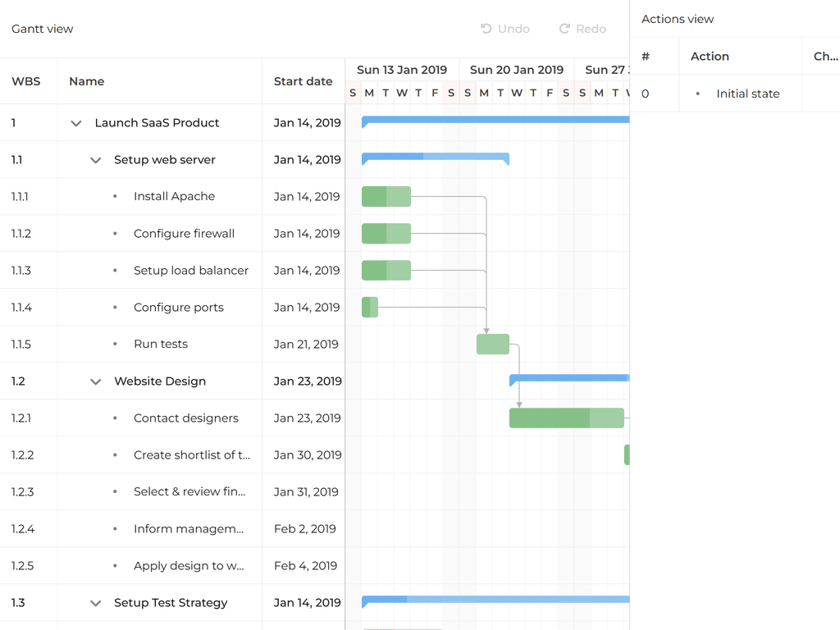The image size is (840, 630).
Task: Collapse the Website Design group
Action: coord(96,381)
